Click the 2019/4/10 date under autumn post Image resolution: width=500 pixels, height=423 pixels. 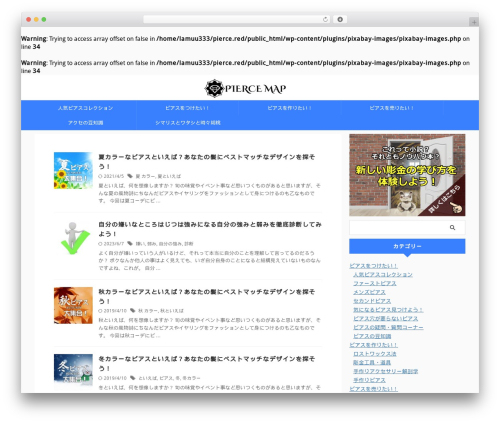[x=115, y=311]
